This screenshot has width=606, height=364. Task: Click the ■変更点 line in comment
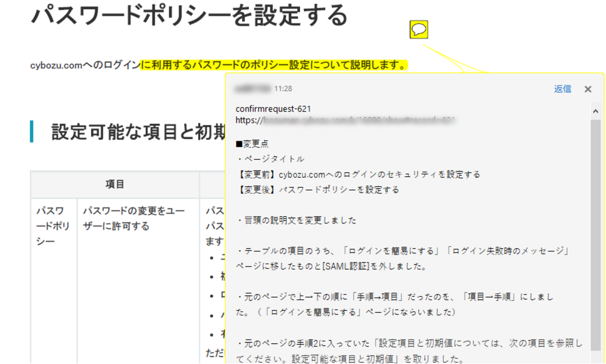[x=252, y=144]
